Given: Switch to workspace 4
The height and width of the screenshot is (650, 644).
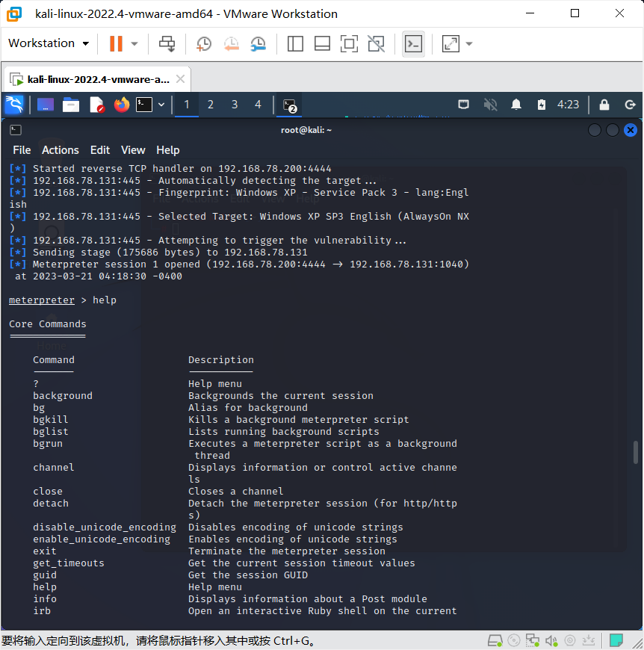Looking at the screenshot, I should click(258, 105).
